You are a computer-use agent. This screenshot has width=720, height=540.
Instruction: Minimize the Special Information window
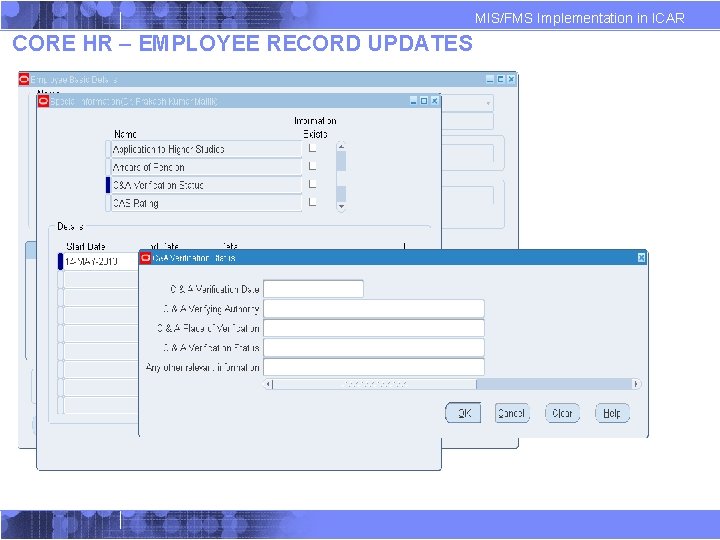[x=413, y=101]
